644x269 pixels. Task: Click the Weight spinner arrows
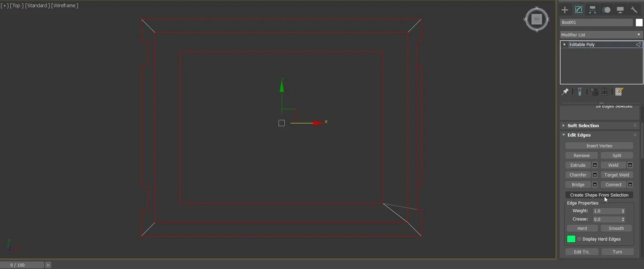(623, 211)
